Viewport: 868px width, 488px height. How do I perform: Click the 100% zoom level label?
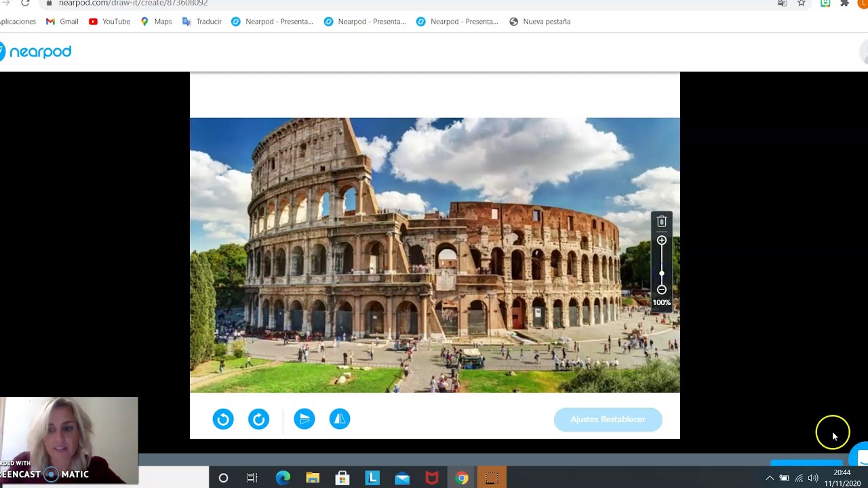point(662,303)
